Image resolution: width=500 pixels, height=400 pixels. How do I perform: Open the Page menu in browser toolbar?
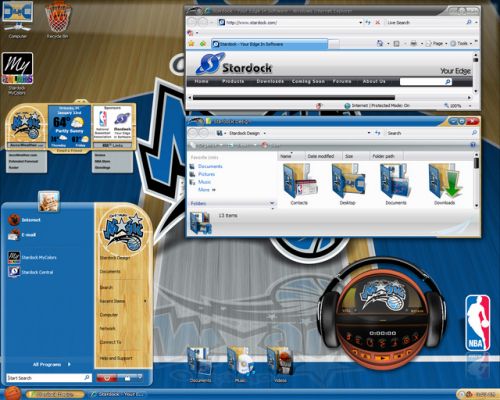tap(436, 43)
